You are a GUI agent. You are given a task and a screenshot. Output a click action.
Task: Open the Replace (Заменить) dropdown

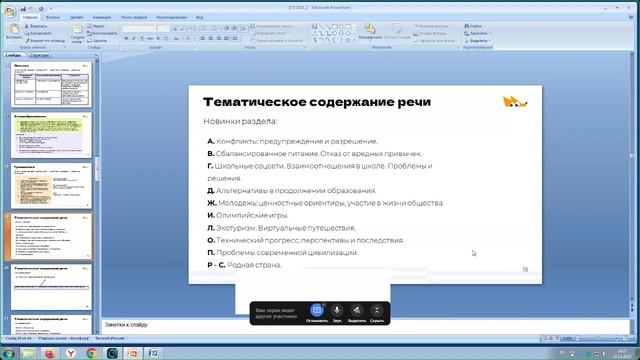point(478,33)
